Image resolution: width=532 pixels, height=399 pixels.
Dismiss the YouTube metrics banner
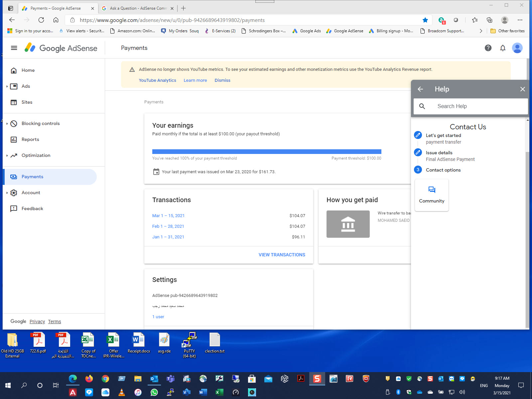pyautogui.click(x=222, y=80)
